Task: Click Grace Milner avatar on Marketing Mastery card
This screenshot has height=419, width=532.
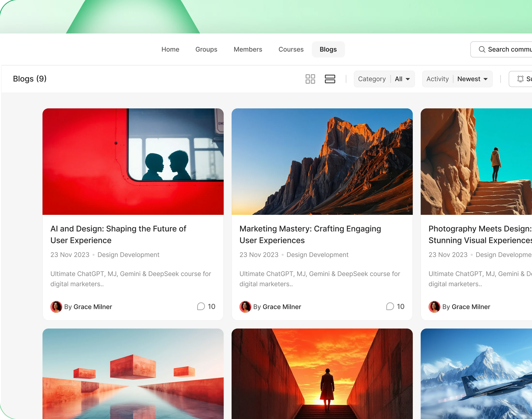Action: pos(245,307)
